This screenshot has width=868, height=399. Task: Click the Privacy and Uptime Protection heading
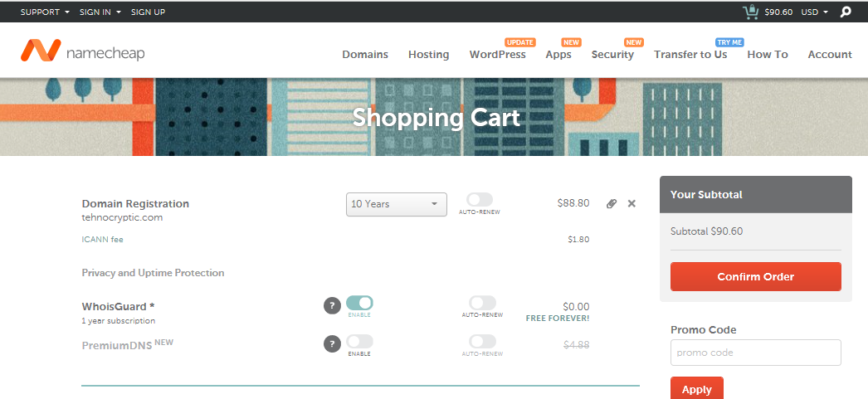pos(153,273)
